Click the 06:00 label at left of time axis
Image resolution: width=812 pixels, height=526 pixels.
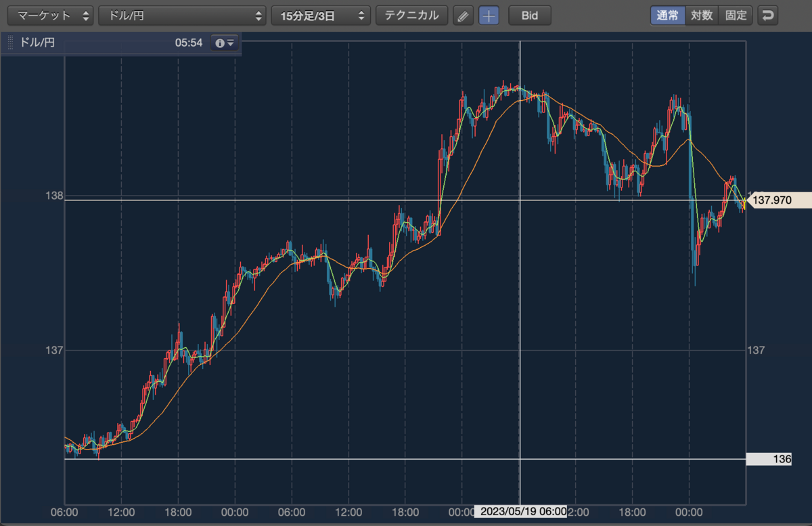pos(65,512)
